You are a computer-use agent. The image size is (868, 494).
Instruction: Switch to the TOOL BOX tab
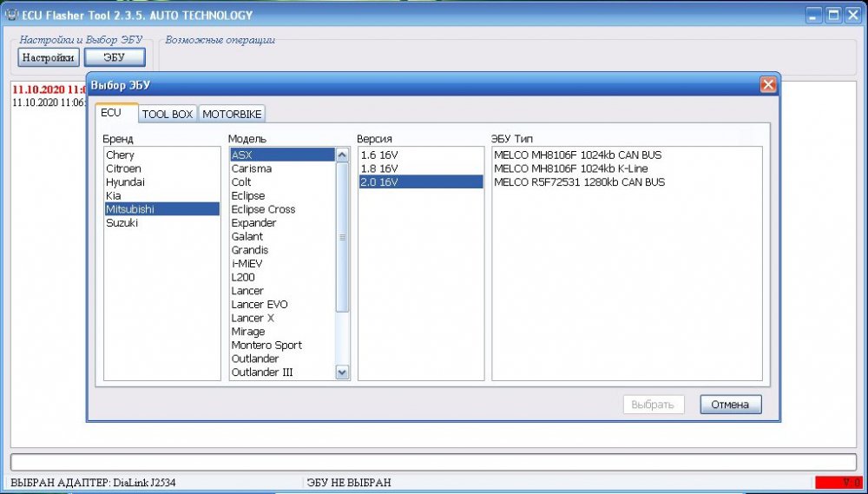pos(168,114)
